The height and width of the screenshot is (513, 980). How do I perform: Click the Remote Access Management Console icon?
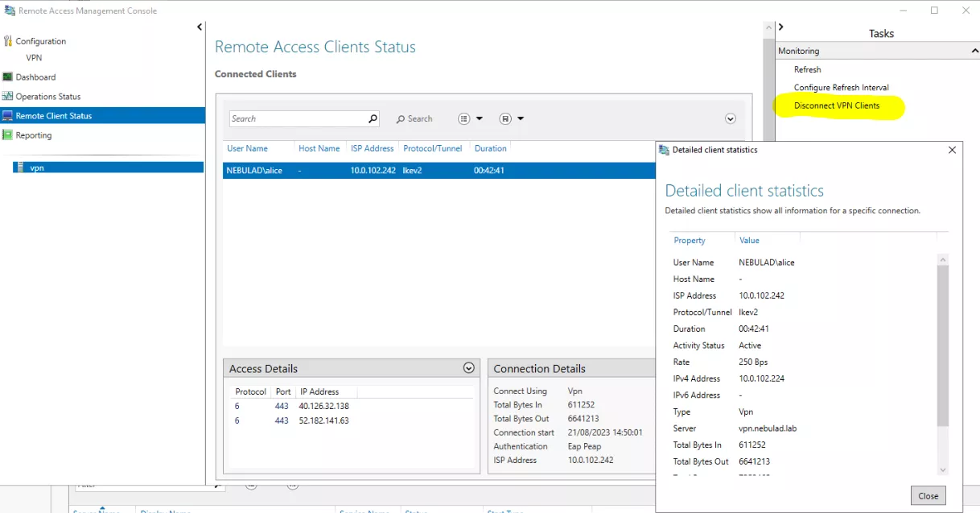pos(10,11)
